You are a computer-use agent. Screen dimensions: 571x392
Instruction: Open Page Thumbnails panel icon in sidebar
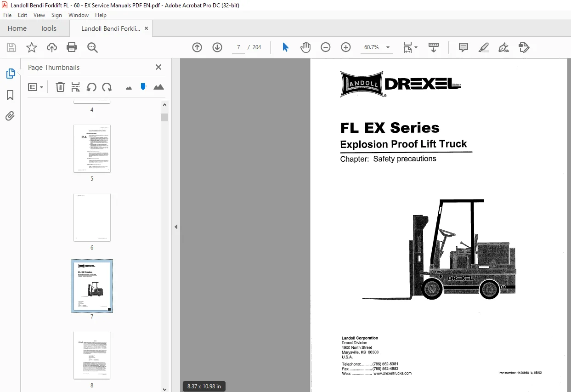[10, 74]
